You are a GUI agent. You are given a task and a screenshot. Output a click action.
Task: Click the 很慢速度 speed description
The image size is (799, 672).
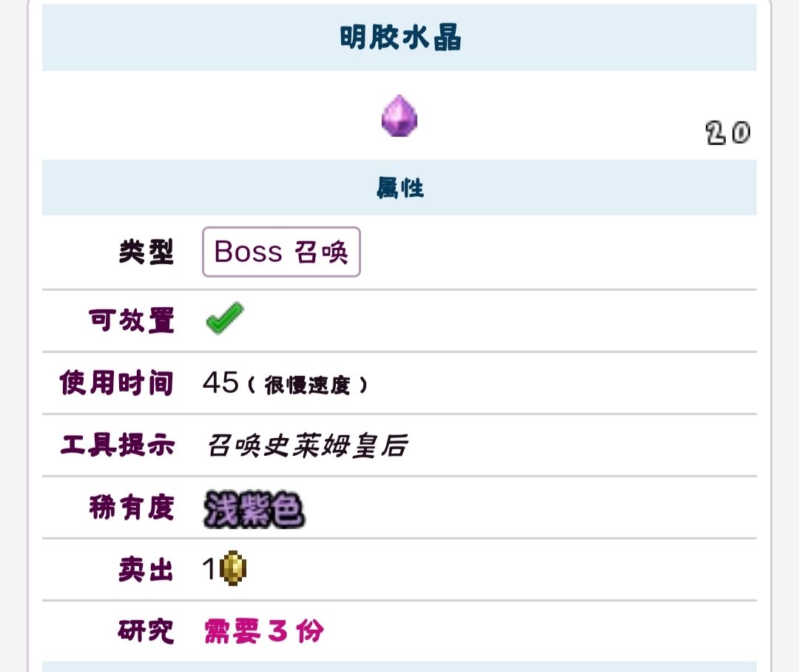[x=307, y=386]
